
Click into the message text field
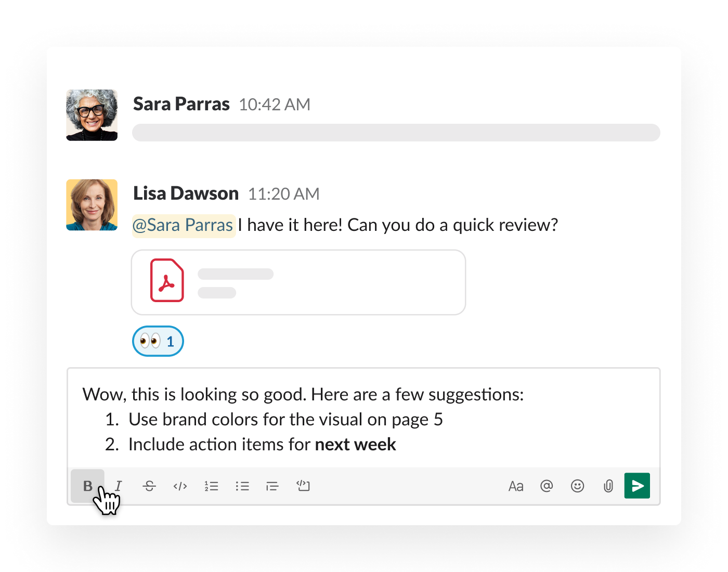tap(363, 419)
